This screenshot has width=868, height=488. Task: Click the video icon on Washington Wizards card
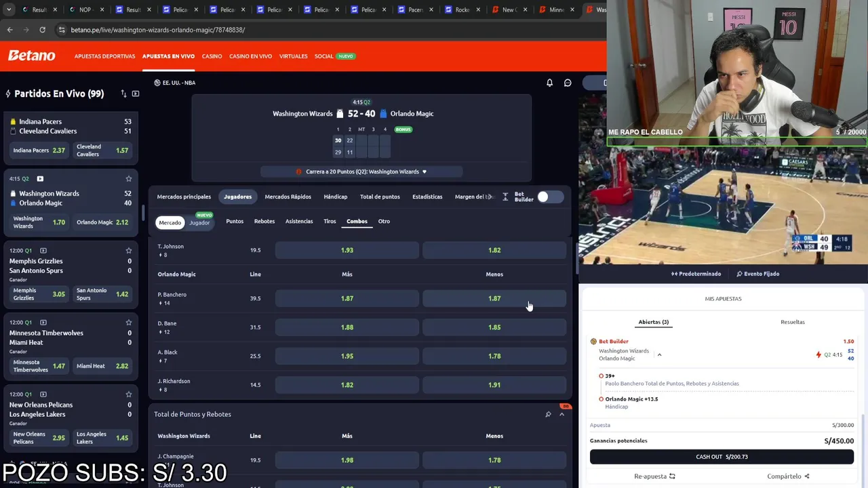tap(40, 179)
